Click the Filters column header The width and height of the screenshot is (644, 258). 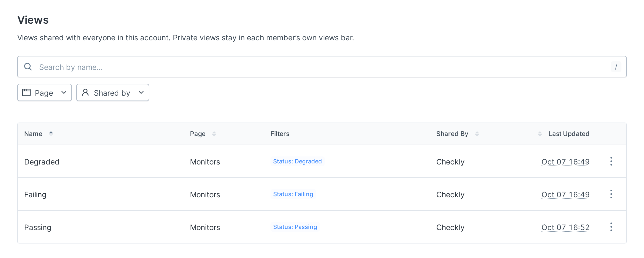click(x=280, y=134)
